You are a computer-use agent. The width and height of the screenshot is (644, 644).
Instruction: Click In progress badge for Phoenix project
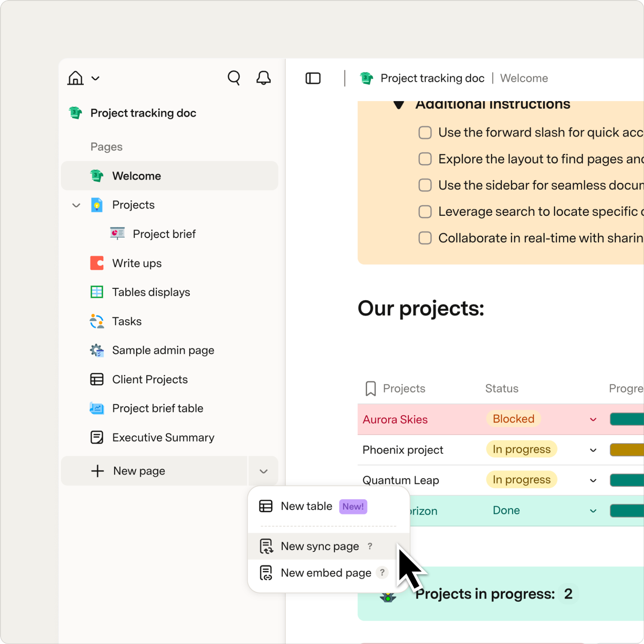[521, 449]
